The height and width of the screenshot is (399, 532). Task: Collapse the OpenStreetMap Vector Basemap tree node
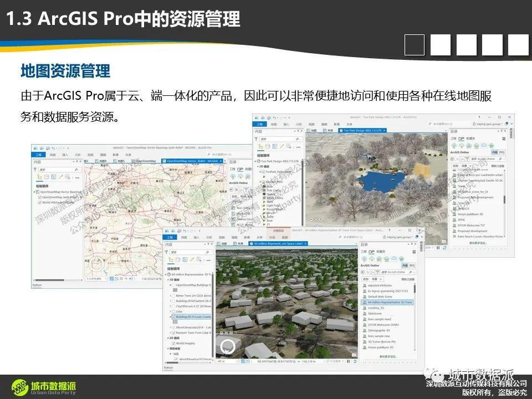tap(34, 192)
